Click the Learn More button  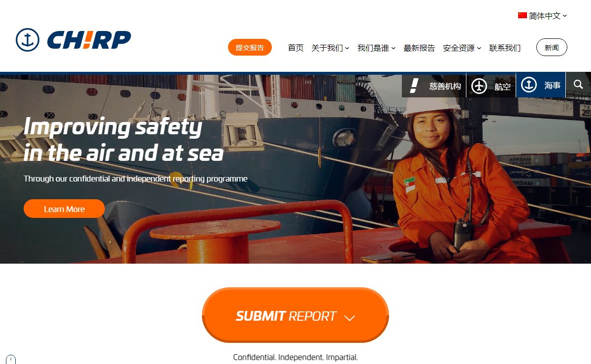pyautogui.click(x=64, y=209)
